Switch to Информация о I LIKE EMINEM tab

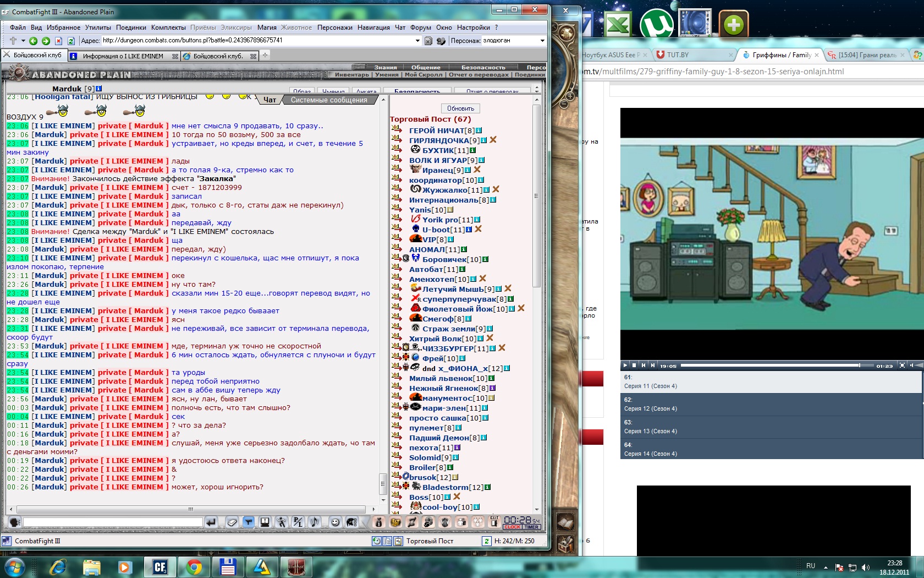[123, 56]
